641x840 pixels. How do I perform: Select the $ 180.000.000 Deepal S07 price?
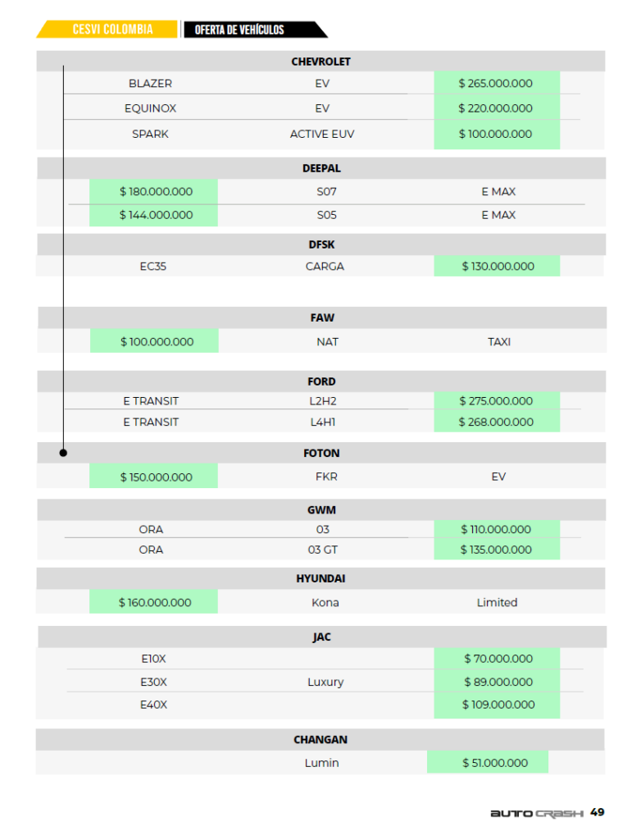[156, 192]
